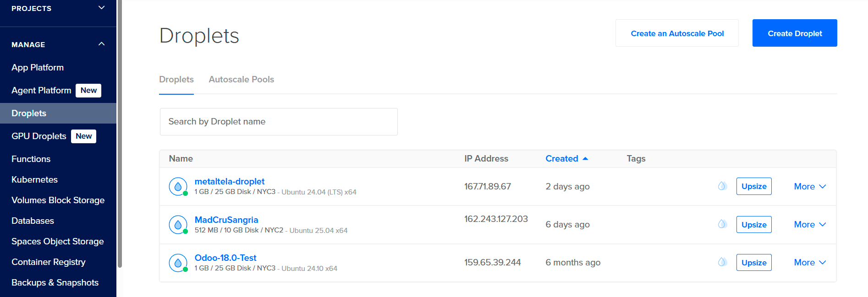Open Volumes Block Storage
Screen dimensions: 868x297
[58, 200]
